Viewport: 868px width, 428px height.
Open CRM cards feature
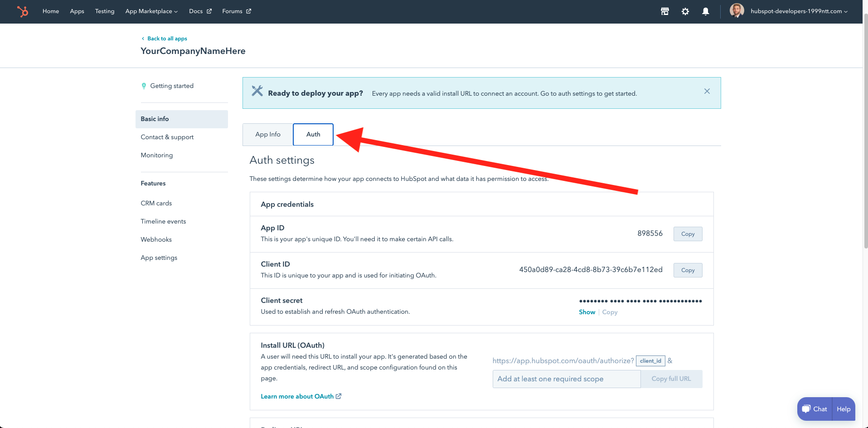[156, 203]
